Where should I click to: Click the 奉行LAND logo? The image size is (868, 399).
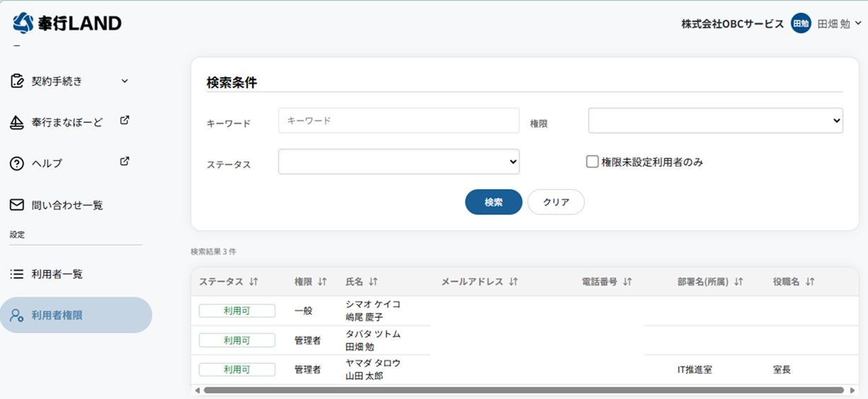[x=67, y=23]
